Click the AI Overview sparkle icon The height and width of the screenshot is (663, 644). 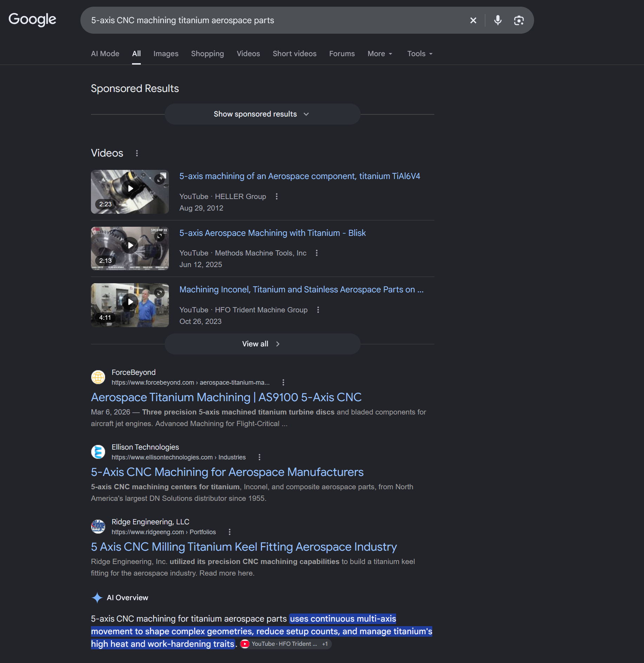tap(97, 598)
